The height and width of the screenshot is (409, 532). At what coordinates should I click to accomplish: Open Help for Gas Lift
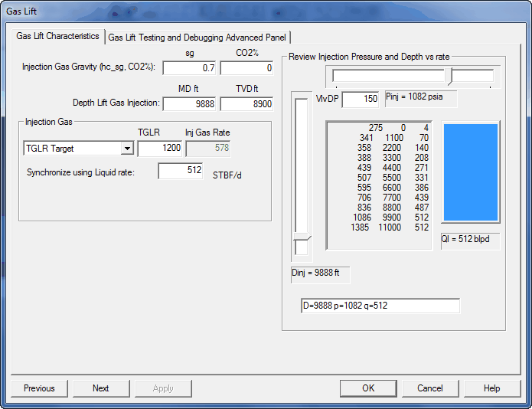click(x=491, y=388)
